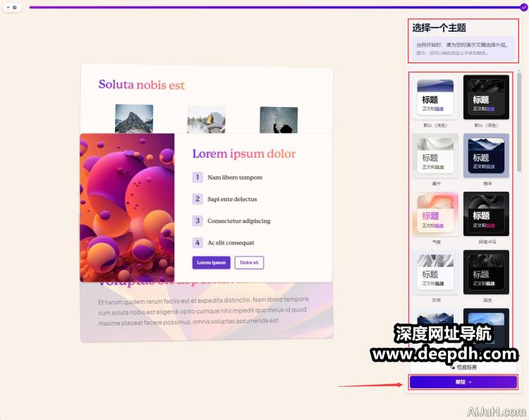Click the number 3 badge in list

197,221
